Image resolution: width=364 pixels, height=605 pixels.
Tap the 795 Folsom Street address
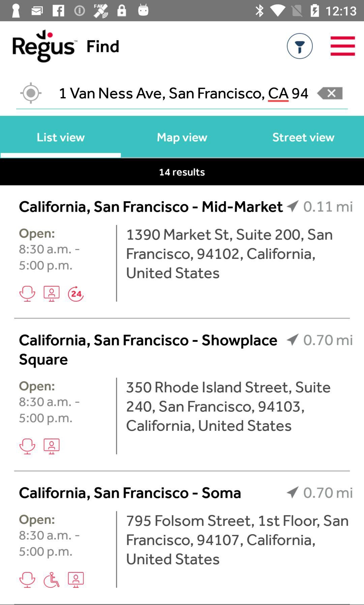(x=237, y=540)
